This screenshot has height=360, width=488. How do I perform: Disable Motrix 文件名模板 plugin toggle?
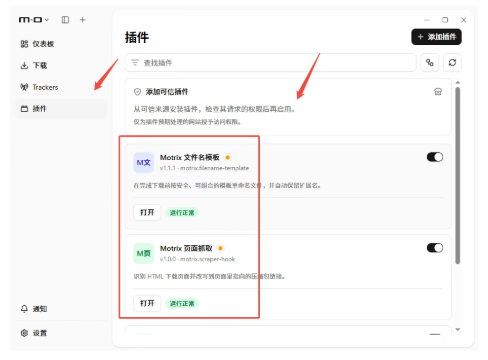(x=435, y=157)
